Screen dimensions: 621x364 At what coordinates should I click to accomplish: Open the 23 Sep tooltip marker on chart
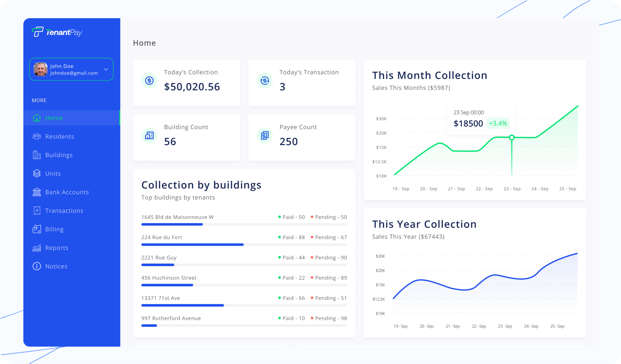(x=512, y=137)
